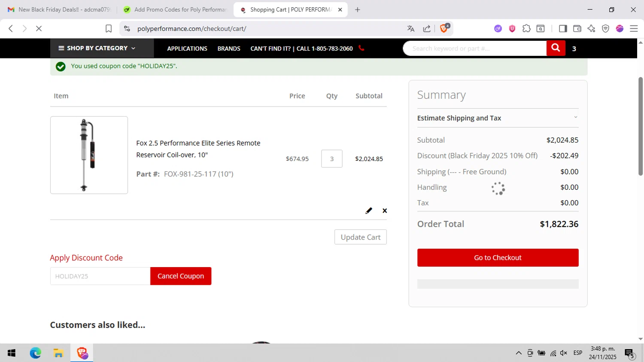
Task: Switch to the Gmail Black Friday Deals tab
Action: point(59,9)
